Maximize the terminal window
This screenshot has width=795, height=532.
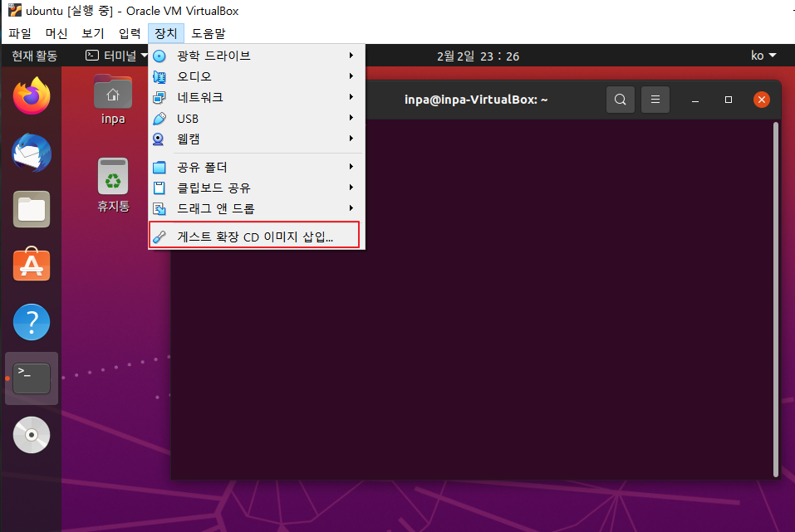coord(728,100)
